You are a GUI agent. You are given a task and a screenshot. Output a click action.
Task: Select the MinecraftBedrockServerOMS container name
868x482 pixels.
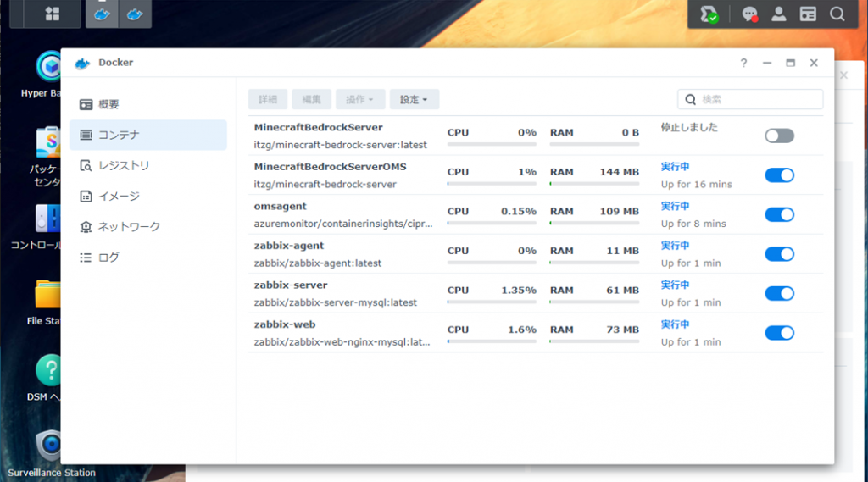point(330,167)
